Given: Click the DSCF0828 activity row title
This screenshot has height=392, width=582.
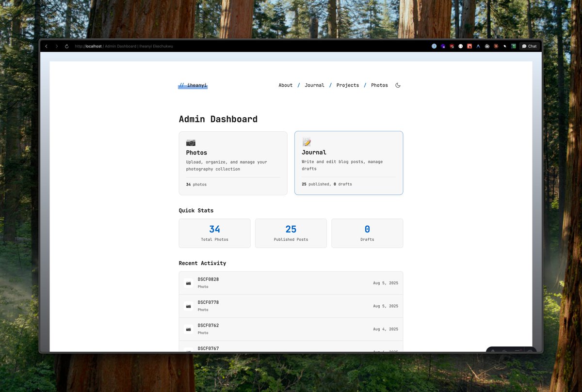Looking at the screenshot, I should (x=208, y=280).
